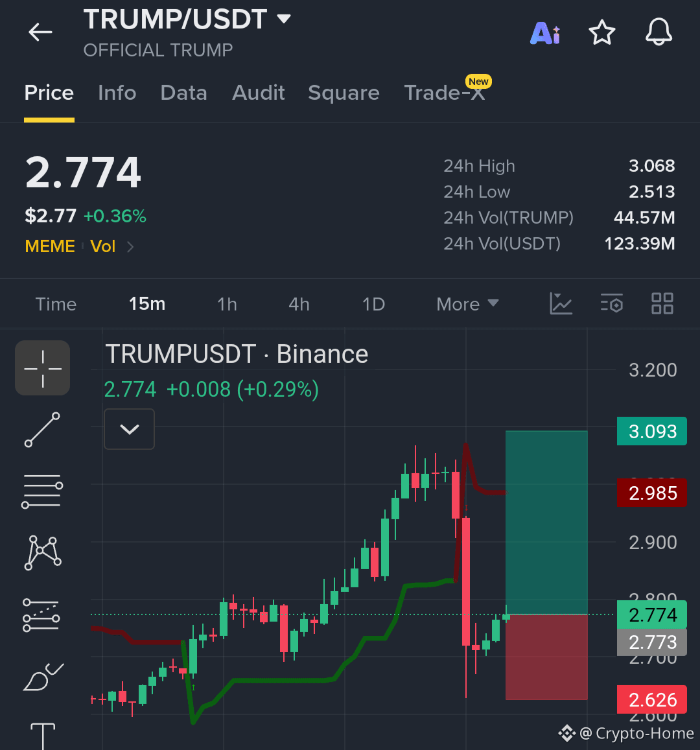Image resolution: width=700 pixels, height=750 pixels.
Task: Click the gray 2.773 price label
Action: coord(652,642)
